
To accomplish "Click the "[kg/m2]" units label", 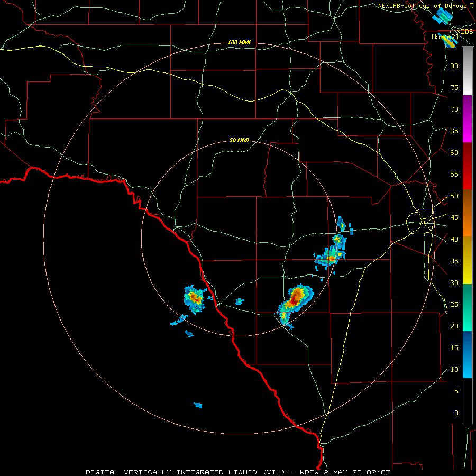I will 445,37.
